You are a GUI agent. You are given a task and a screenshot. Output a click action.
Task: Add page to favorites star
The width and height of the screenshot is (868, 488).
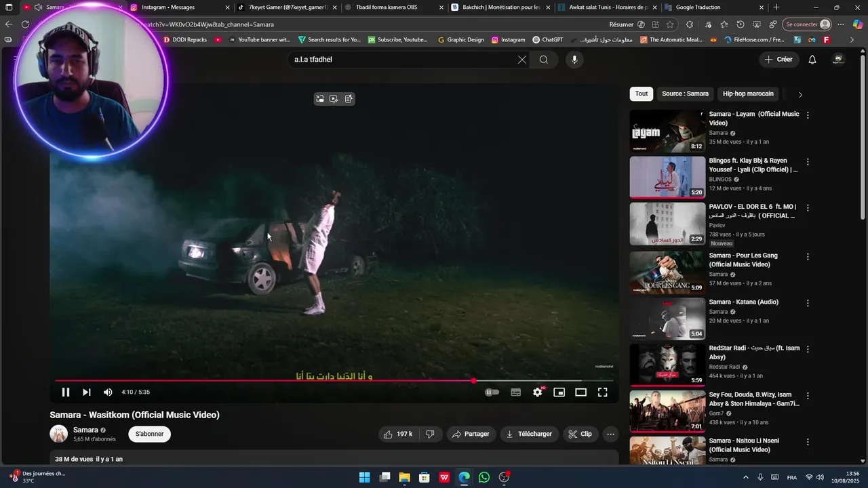tap(670, 24)
